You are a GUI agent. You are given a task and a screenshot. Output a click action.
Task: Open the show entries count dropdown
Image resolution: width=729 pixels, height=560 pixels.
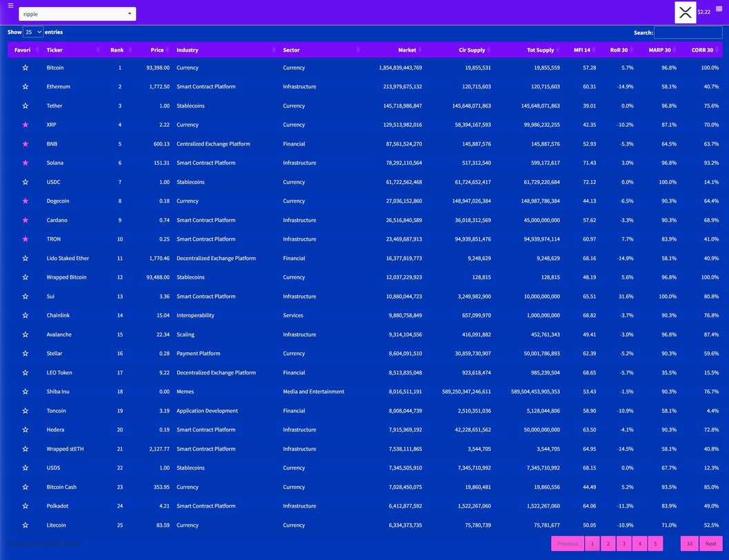[x=33, y=32]
